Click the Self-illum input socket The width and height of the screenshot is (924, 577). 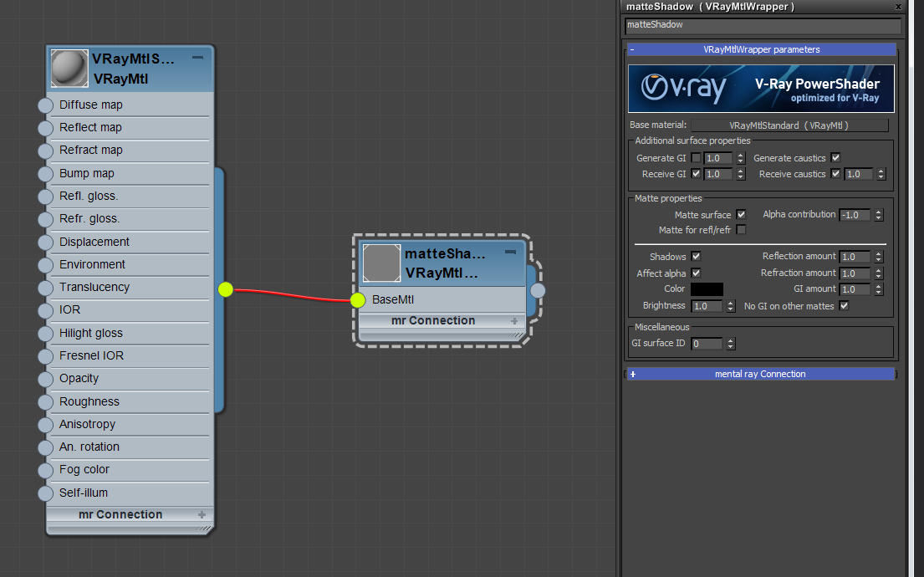[x=45, y=493]
